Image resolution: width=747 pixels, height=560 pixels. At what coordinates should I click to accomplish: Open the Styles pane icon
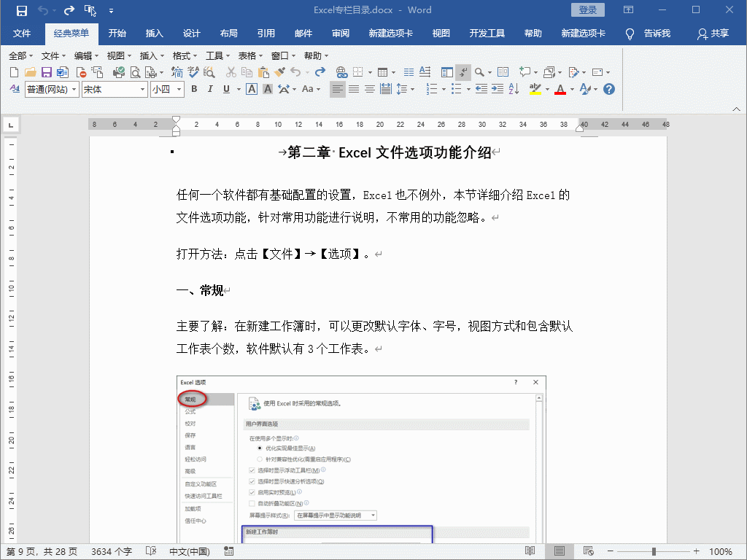click(15, 89)
